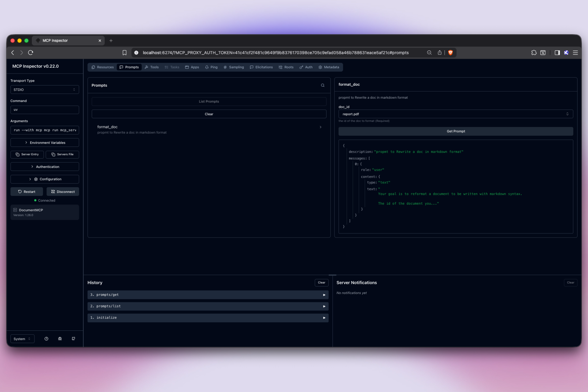Click the panel divider handle above History
This screenshot has height=392, width=588.
[x=332, y=275]
